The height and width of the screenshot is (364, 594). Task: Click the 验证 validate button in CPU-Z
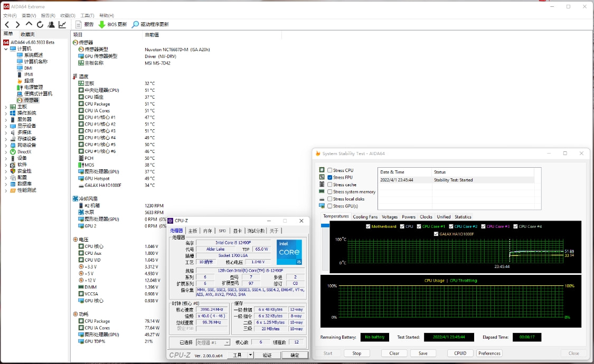click(x=267, y=355)
